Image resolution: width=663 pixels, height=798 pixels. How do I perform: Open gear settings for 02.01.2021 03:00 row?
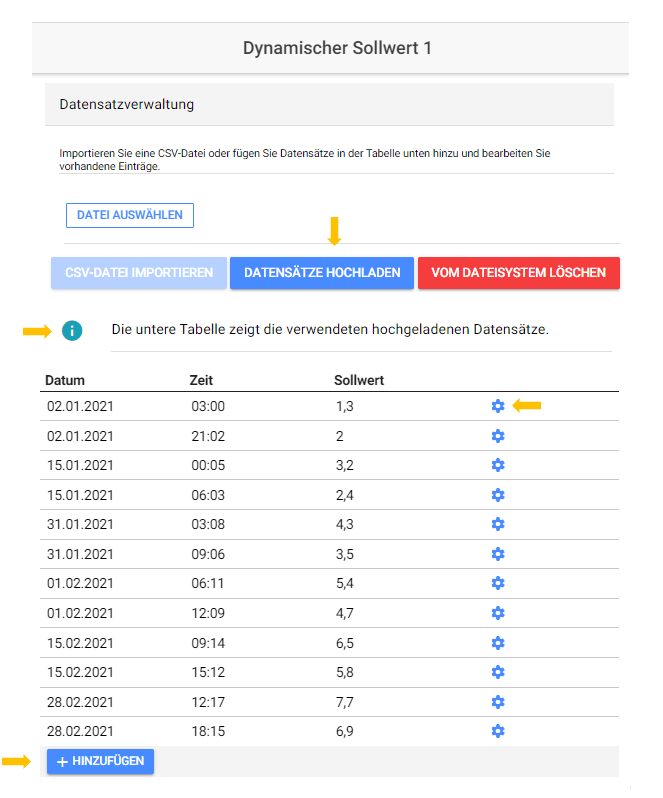click(498, 406)
